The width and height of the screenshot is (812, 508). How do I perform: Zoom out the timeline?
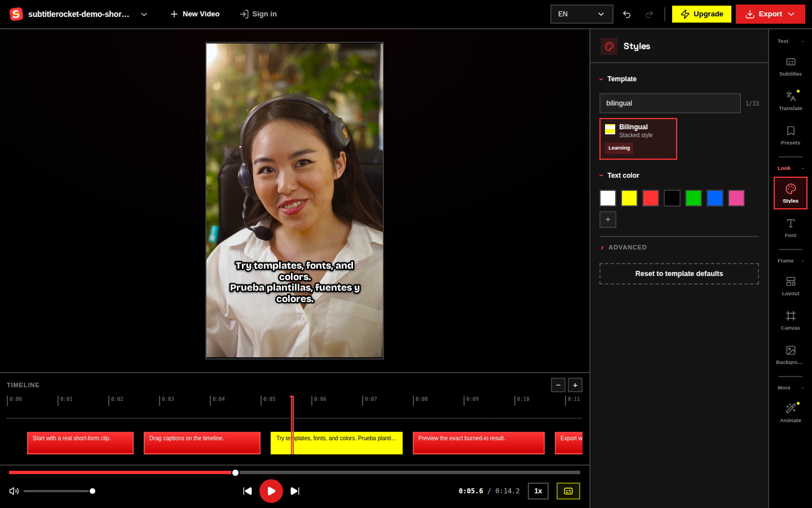pyautogui.click(x=558, y=385)
